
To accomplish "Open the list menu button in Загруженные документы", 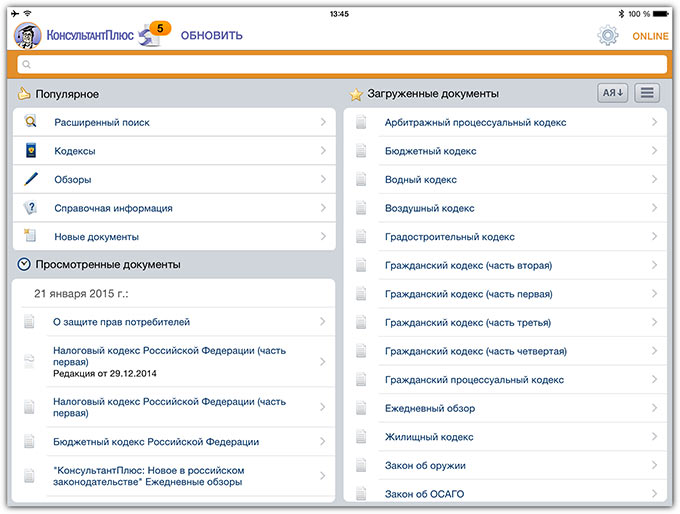I will pos(647,93).
